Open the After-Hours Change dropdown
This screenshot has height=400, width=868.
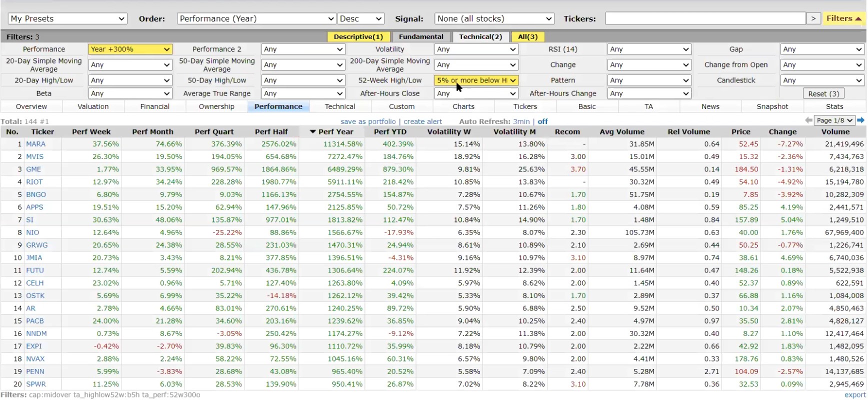click(649, 93)
